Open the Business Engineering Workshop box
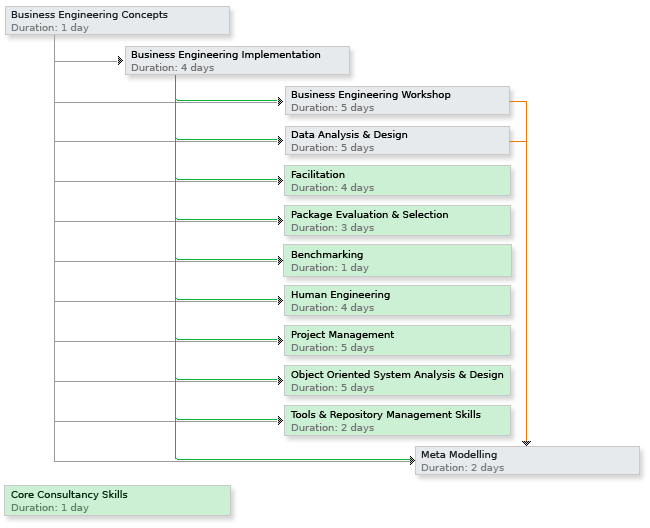The image size is (650, 528). pyautogui.click(x=397, y=101)
